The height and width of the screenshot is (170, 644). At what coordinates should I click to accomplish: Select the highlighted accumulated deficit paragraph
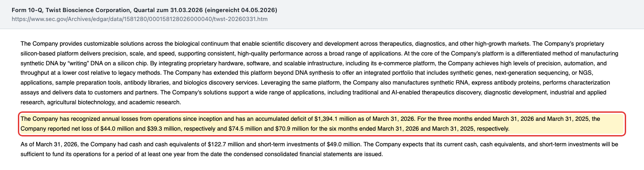322,124
